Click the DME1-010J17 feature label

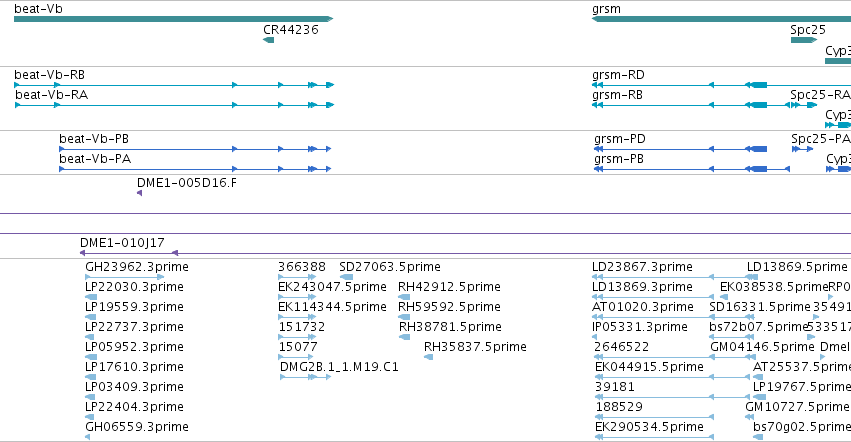(x=122, y=243)
